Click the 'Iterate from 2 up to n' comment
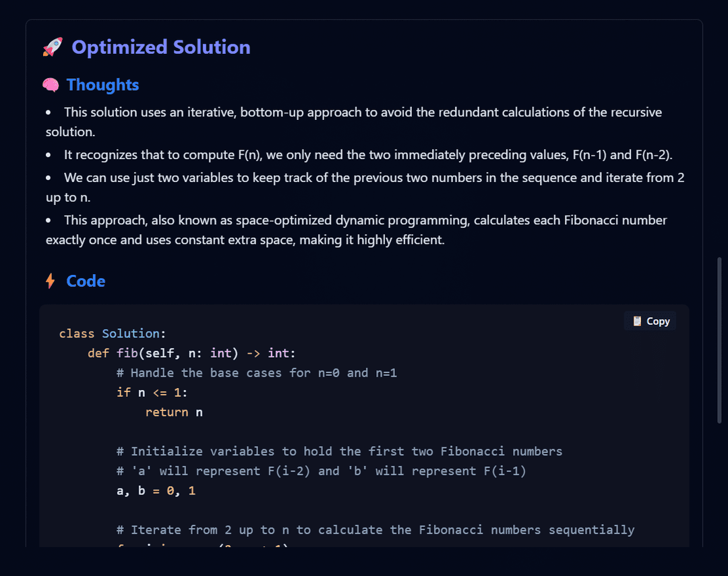Screen dimensions: 728x576 375,530
